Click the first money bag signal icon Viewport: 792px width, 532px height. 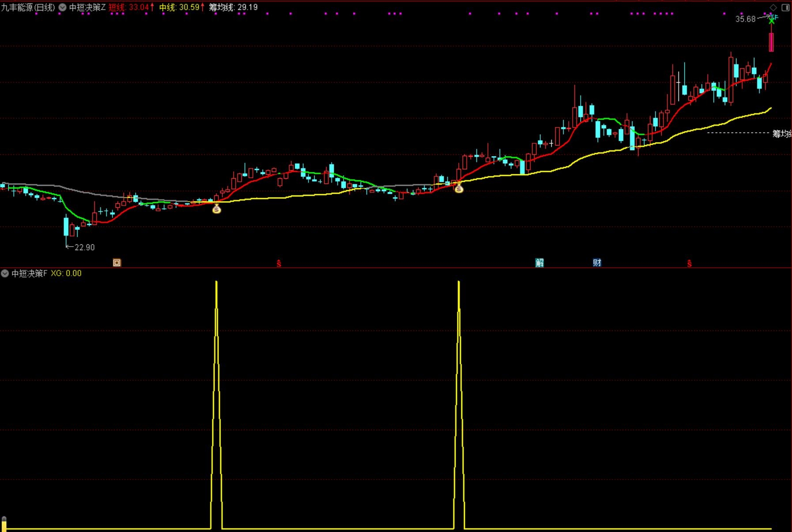tap(216, 209)
